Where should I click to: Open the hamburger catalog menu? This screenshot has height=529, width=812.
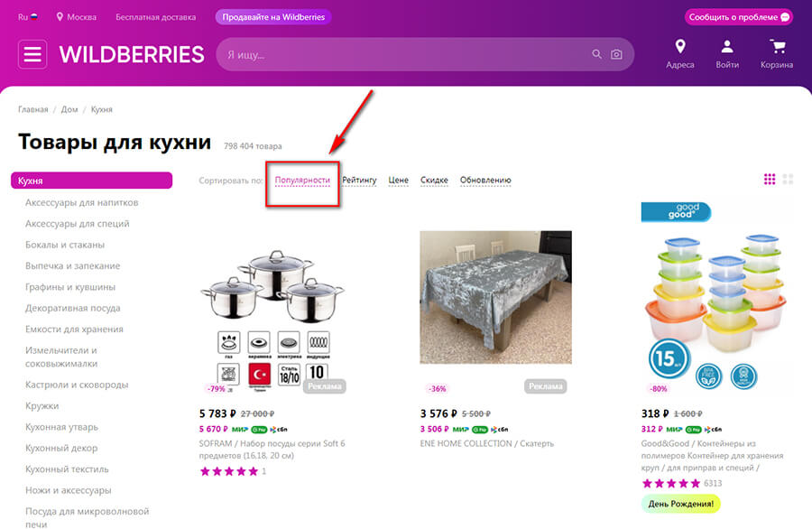32,54
